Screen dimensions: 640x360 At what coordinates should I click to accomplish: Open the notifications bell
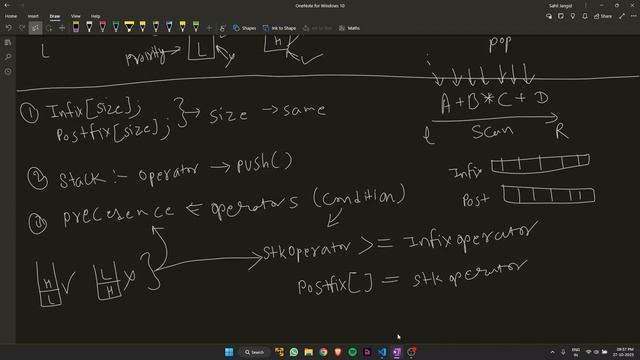tap(584, 16)
